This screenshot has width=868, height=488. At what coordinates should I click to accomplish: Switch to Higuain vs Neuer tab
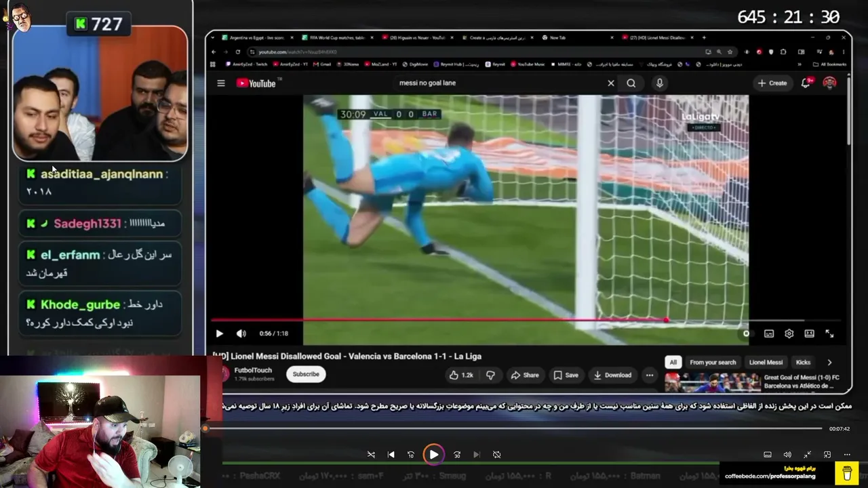[x=417, y=38]
